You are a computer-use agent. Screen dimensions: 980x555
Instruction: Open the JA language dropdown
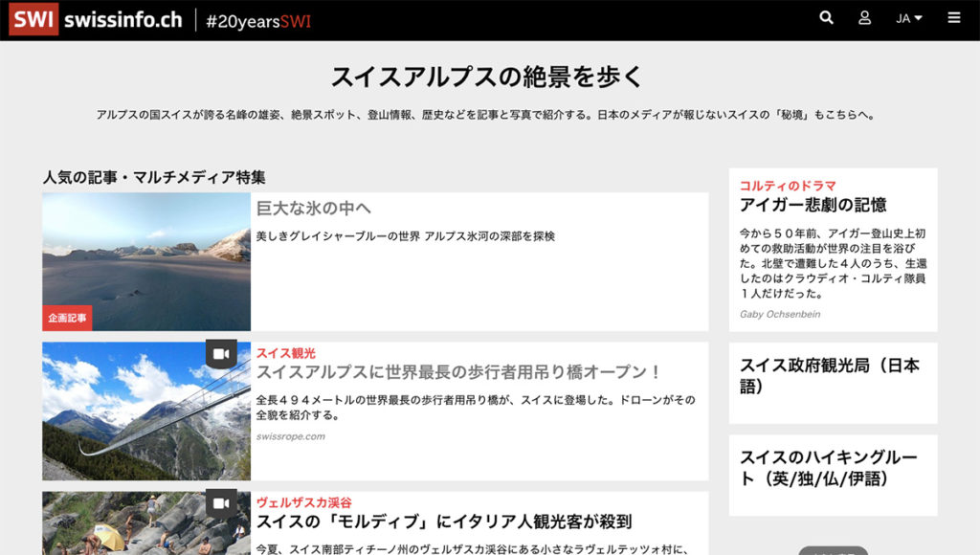pos(906,17)
